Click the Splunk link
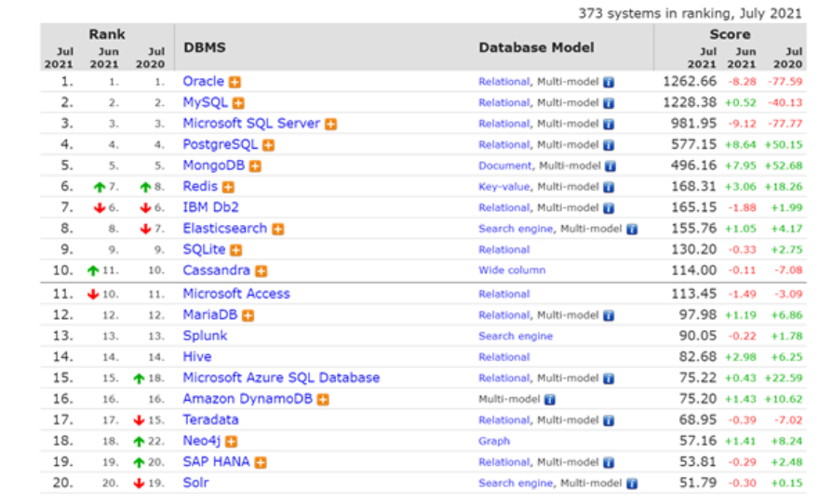 (205, 336)
